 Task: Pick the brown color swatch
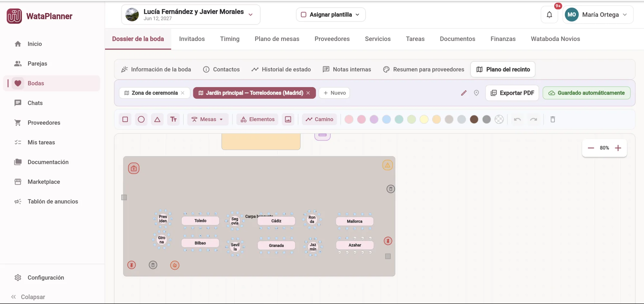pyautogui.click(x=474, y=119)
